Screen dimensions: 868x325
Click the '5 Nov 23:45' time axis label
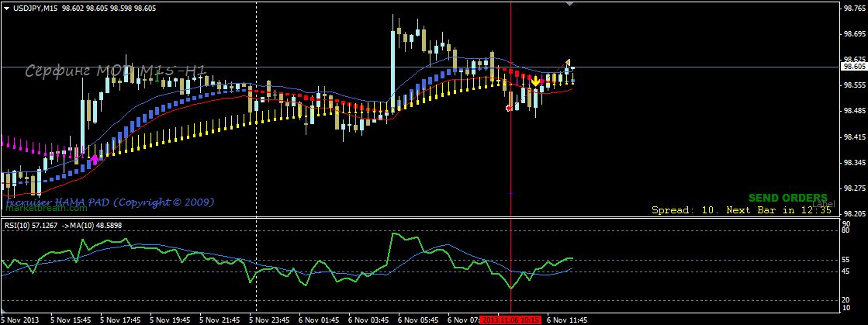(270, 320)
